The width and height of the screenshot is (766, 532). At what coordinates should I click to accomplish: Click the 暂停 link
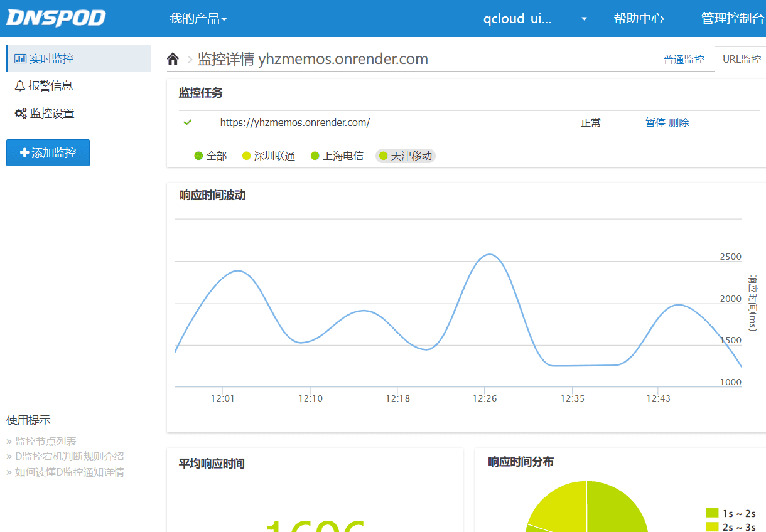pyautogui.click(x=655, y=123)
